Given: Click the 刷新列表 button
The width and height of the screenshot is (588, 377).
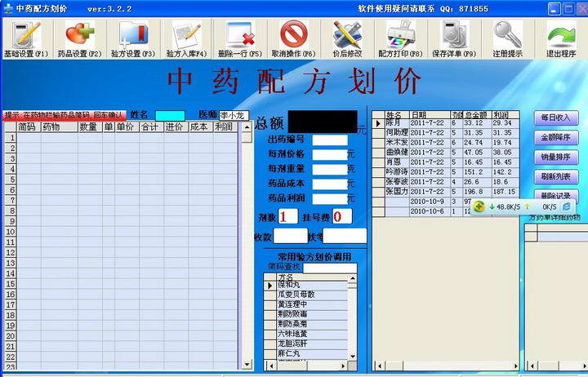Looking at the screenshot, I should 556,176.
